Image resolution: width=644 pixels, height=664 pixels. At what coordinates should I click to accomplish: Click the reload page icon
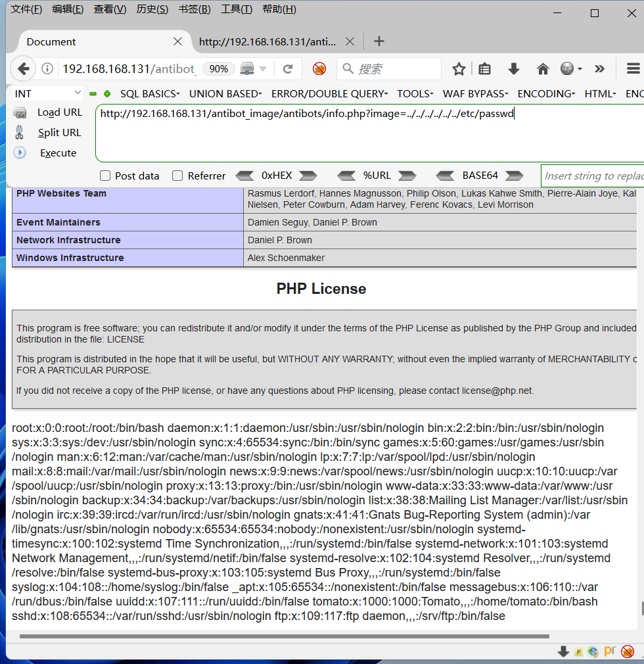coord(288,68)
